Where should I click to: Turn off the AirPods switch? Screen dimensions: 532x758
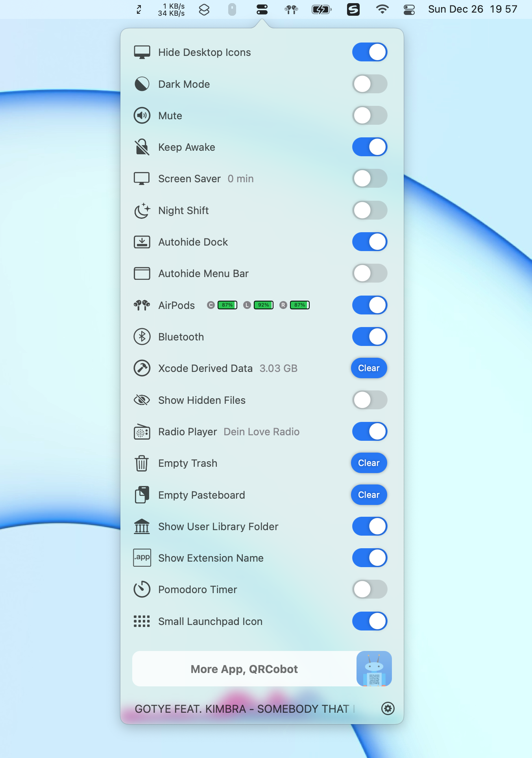click(x=369, y=305)
